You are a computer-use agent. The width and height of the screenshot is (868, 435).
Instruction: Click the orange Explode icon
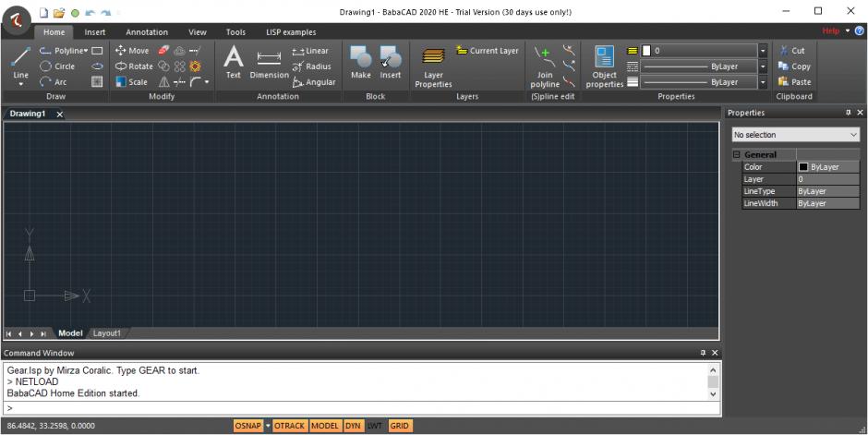coord(195,66)
